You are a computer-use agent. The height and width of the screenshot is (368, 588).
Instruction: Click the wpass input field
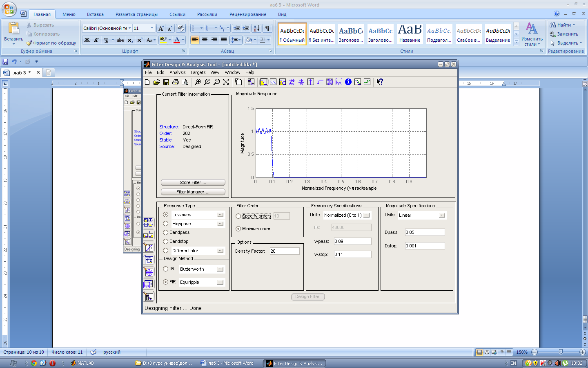352,241
